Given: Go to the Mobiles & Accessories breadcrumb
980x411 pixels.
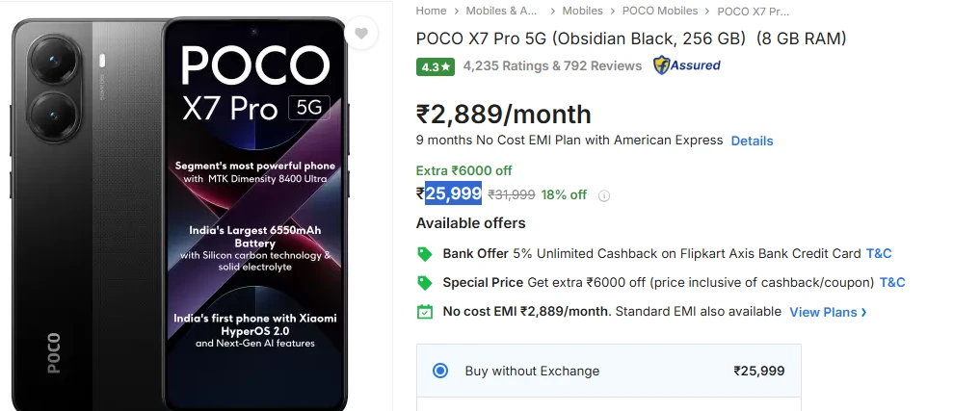Looking at the screenshot, I should [x=501, y=11].
